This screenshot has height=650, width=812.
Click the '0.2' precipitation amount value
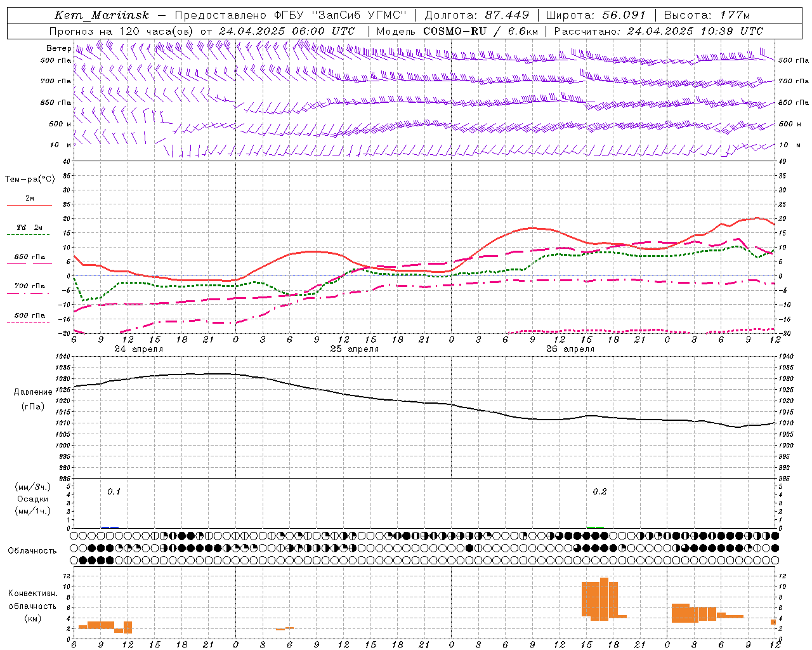(x=599, y=491)
